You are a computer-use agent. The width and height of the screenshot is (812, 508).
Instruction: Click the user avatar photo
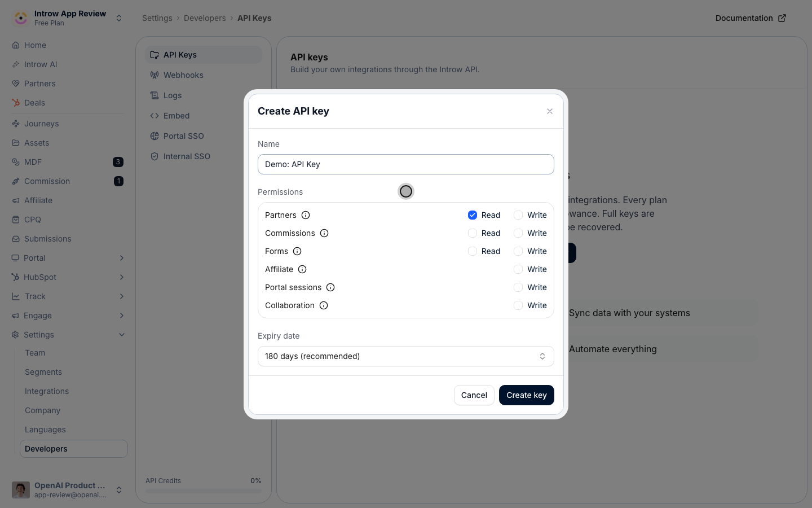(x=21, y=490)
